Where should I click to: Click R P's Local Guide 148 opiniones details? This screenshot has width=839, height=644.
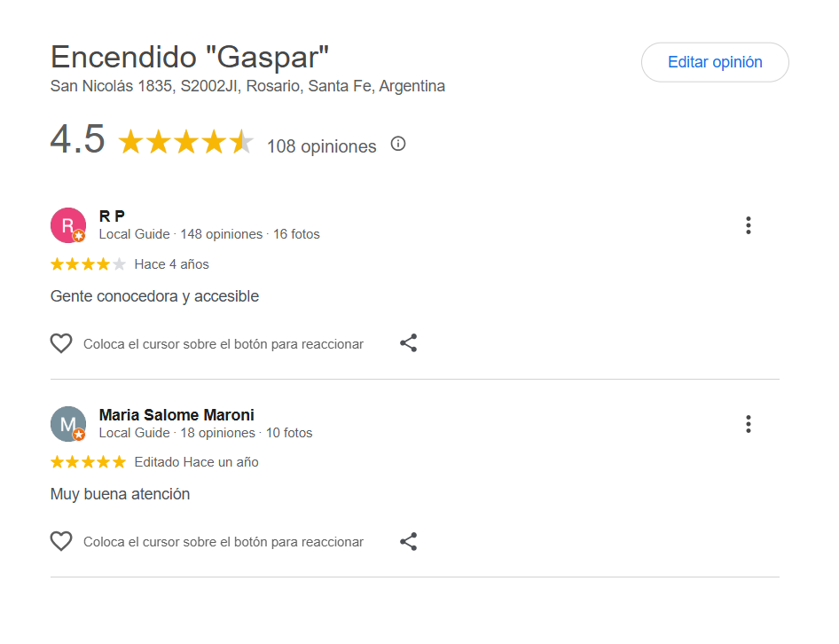pos(209,234)
